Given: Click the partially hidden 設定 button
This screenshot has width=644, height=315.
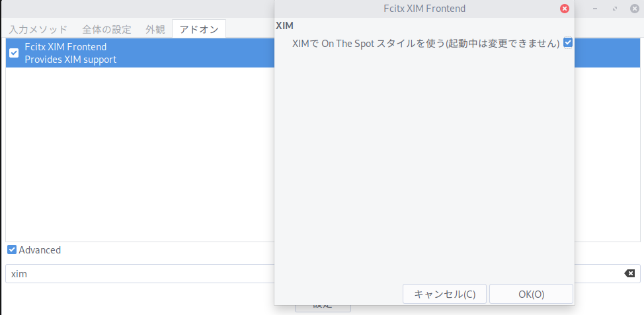Looking at the screenshot, I should pos(323,308).
